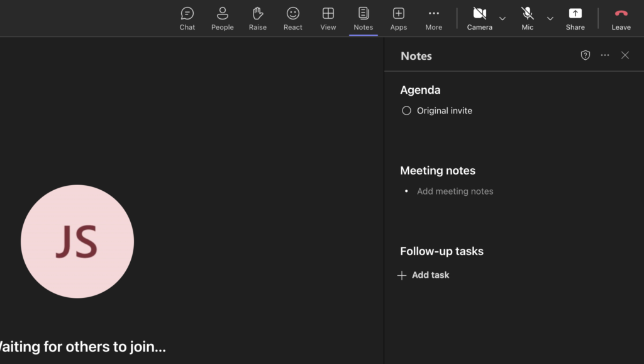The height and width of the screenshot is (364, 644).
Task: Check the privacy shield icon in Notes
Action: tap(585, 55)
